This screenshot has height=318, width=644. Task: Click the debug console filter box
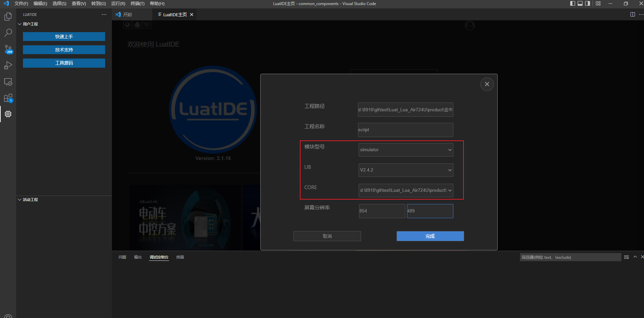pos(570,257)
